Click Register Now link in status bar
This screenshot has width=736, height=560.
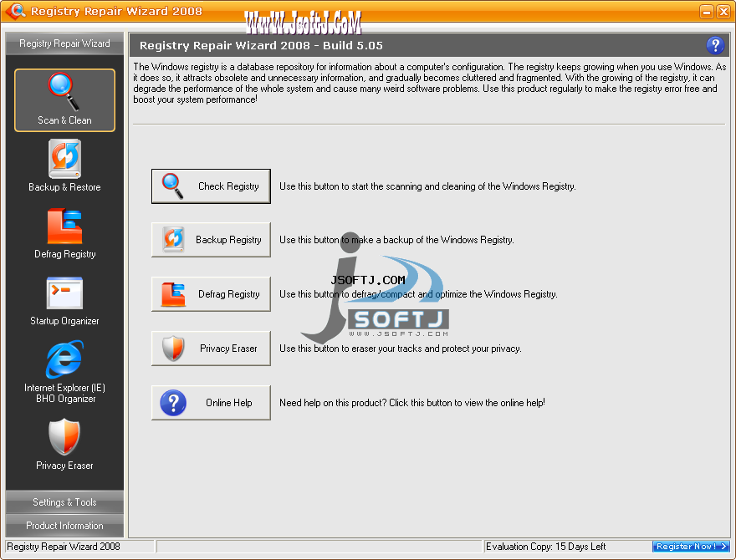coord(691,547)
